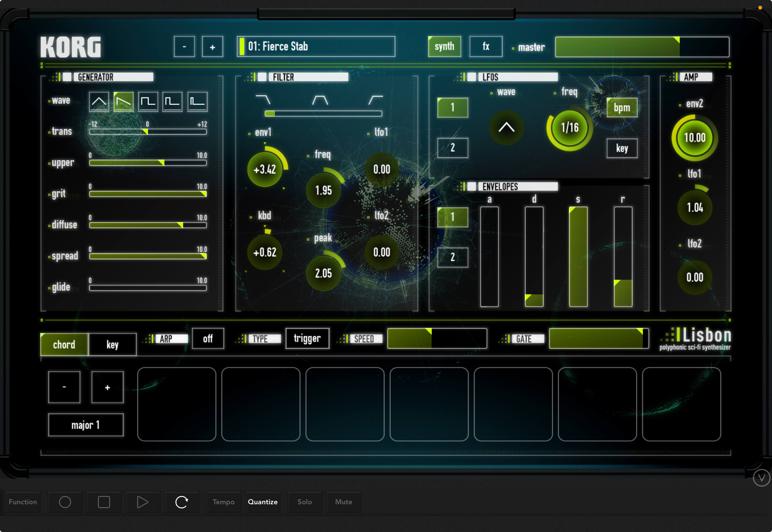This screenshot has width=772, height=532.
Task: Switch to the fx tab
Action: [x=486, y=46]
